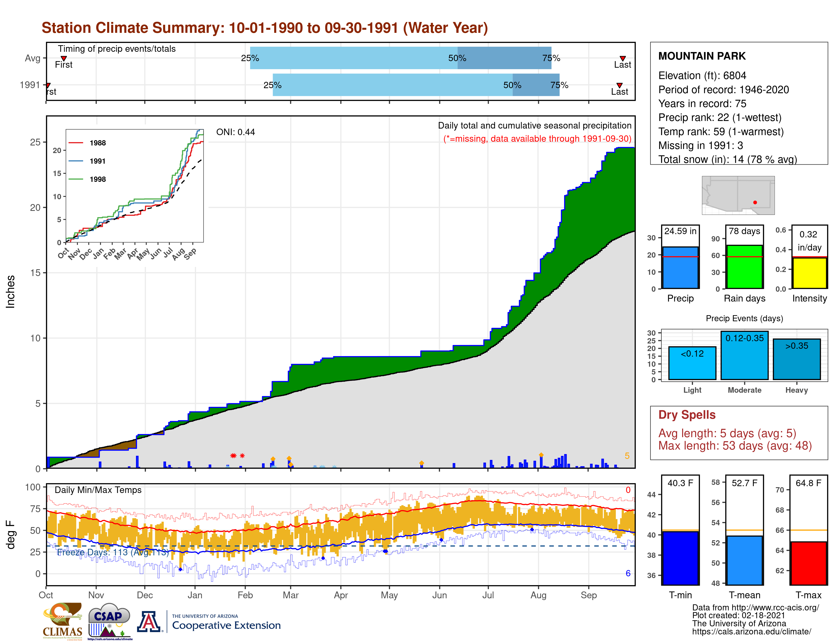Click the 1991 row 50% marker label
The height and width of the screenshot is (644, 834).
point(512,85)
